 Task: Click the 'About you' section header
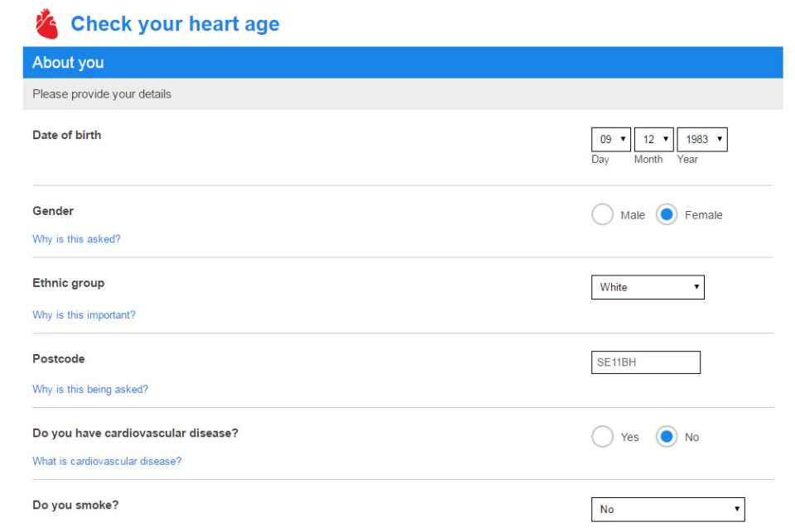pyautogui.click(x=402, y=62)
